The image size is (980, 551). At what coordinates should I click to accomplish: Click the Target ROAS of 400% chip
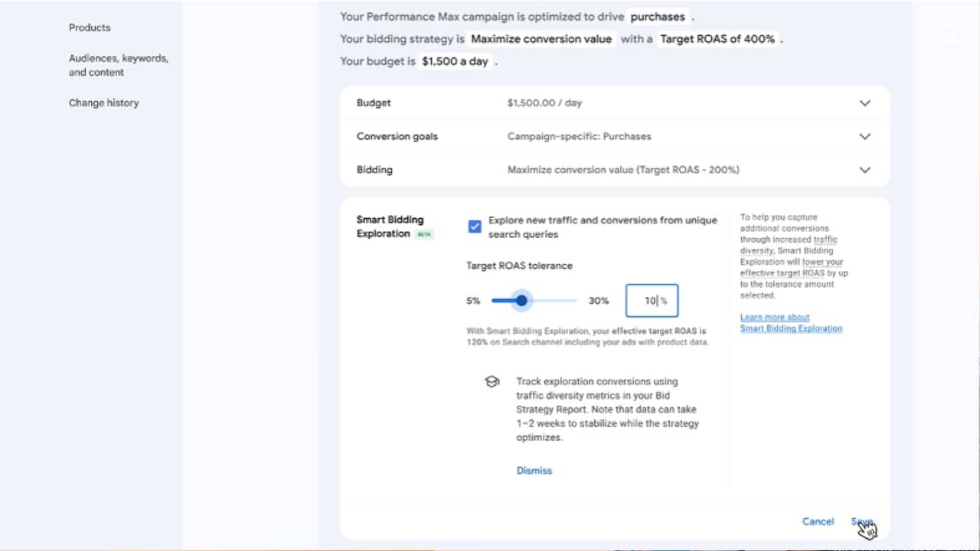coord(717,39)
